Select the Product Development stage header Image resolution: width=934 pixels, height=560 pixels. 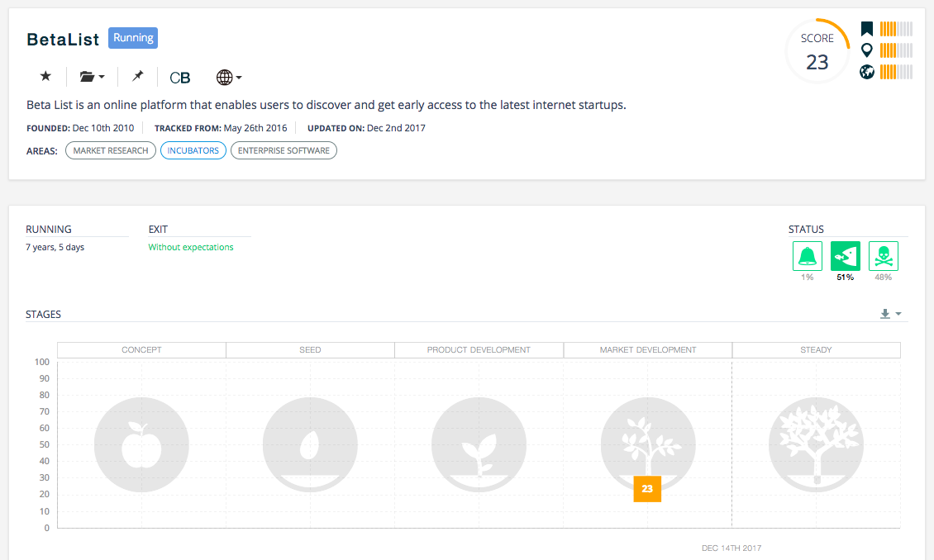(x=479, y=350)
